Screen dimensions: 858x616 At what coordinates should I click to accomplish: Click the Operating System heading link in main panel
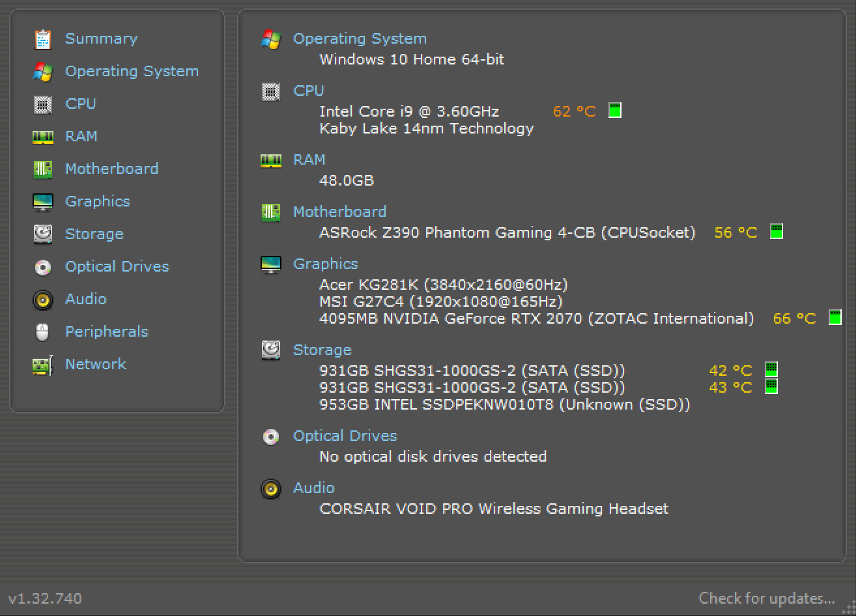360,39
